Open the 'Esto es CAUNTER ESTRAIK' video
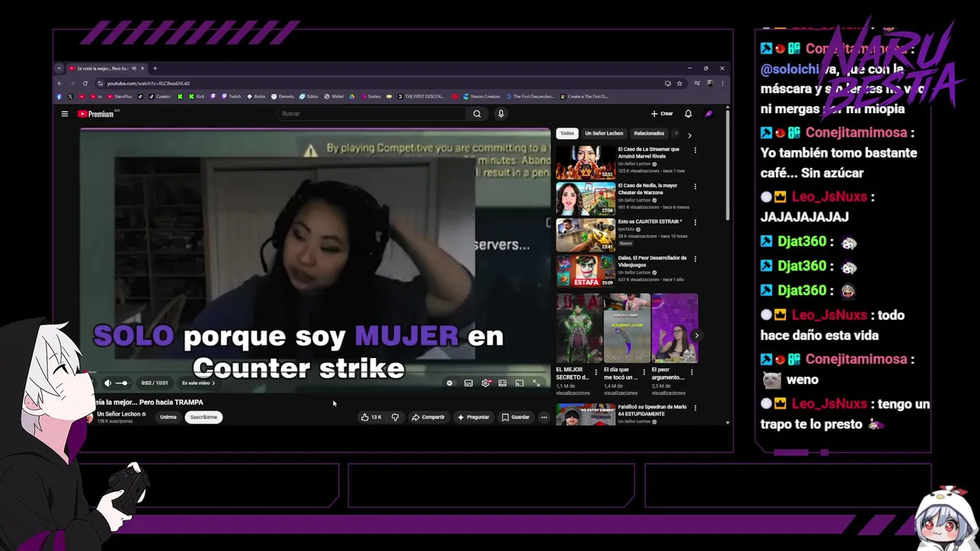The width and height of the screenshot is (980, 551). click(586, 235)
